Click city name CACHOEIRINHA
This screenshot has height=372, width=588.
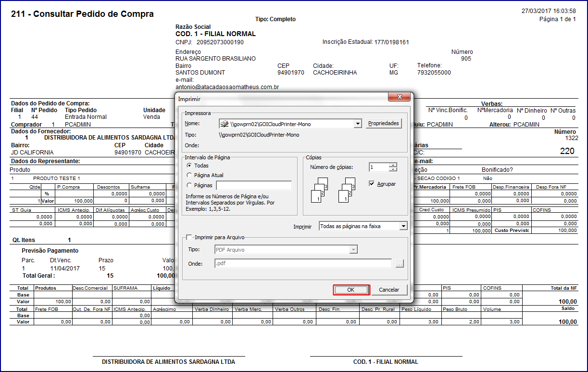(x=335, y=73)
